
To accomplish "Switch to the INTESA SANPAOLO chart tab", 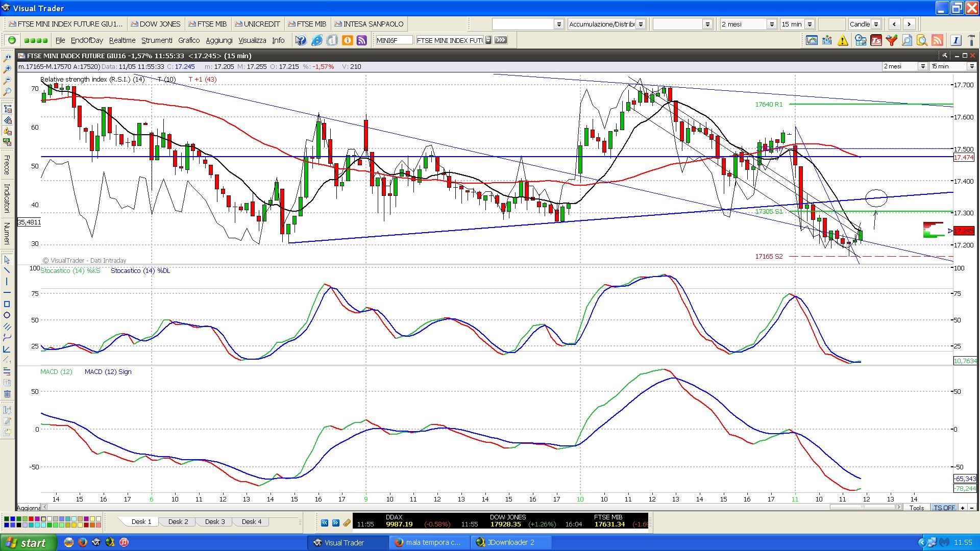I will [x=369, y=24].
